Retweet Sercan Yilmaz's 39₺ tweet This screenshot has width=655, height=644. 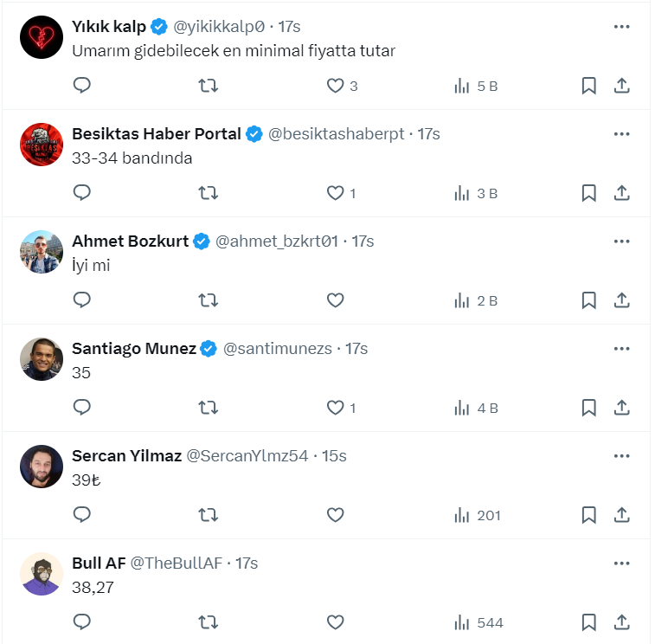pyautogui.click(x=209, y=515)
